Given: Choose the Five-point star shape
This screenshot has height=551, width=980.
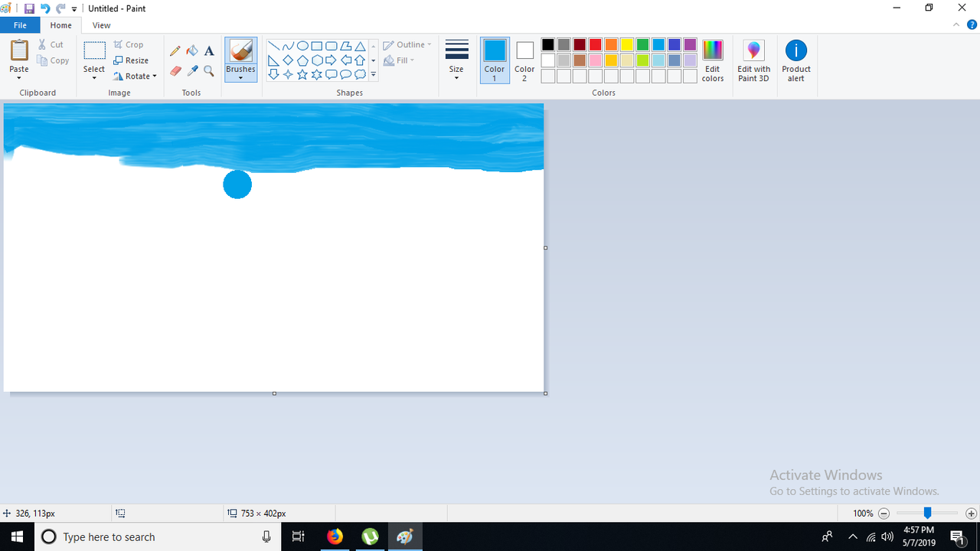Looking at the screenshot, I should pyautogui.click(x=302, y=74).
